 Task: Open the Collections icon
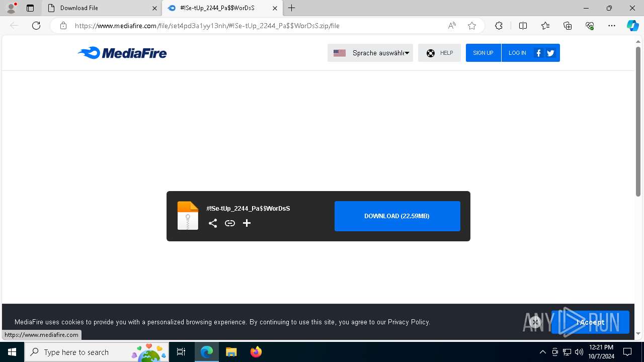coord(568,26)
